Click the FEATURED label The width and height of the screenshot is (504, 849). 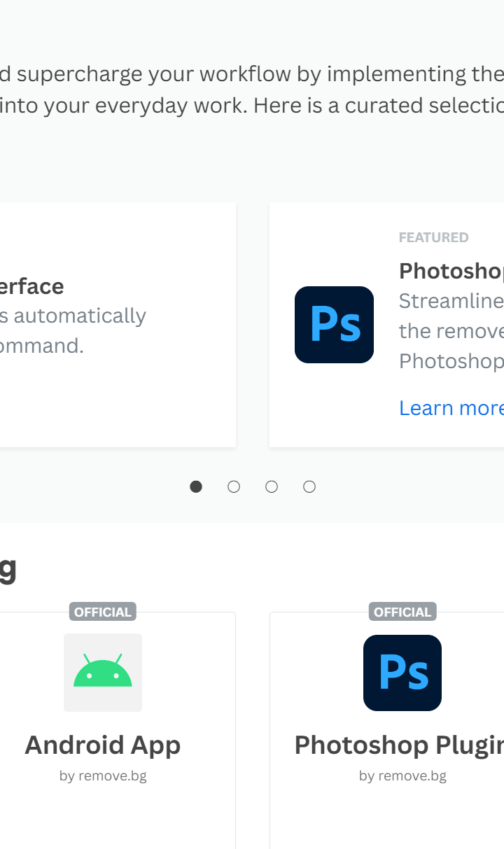point(434,237)
